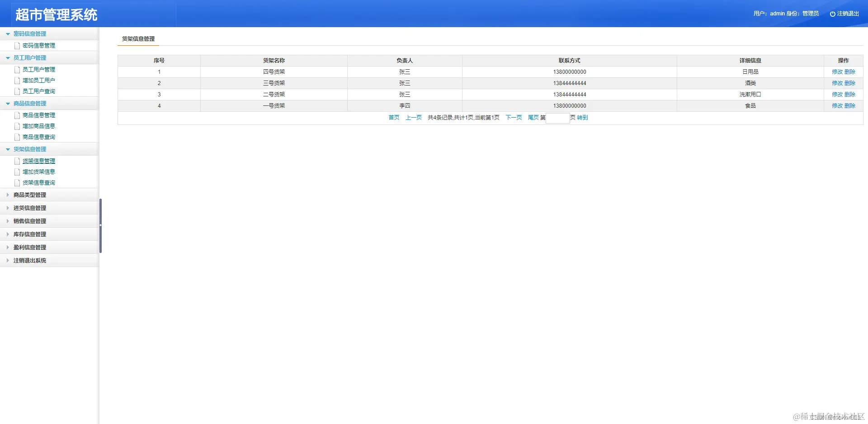Click the power icon beside 注销退出
868x424 pixels.
[832, 14]
